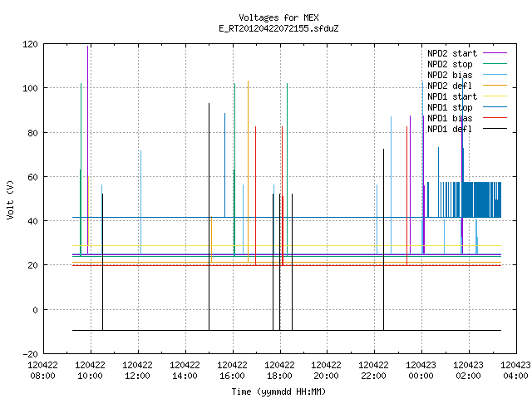Click the black NPD1 defl legend line
The image size is (532, 399).
[x=495, y=129]
